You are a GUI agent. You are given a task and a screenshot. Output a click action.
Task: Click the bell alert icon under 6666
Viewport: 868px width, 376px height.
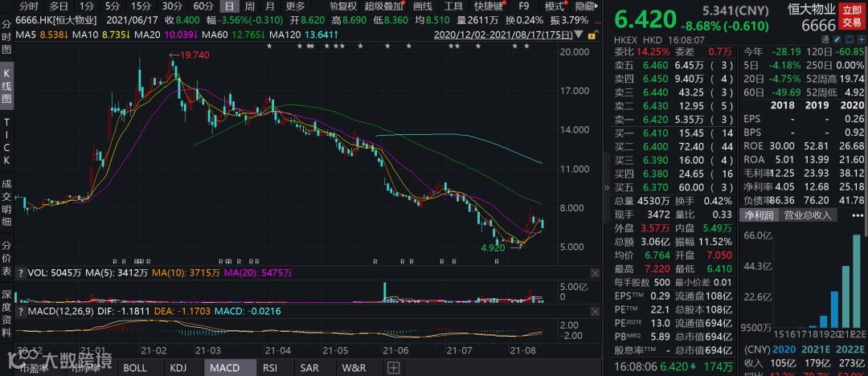click(x=850, y=39)
